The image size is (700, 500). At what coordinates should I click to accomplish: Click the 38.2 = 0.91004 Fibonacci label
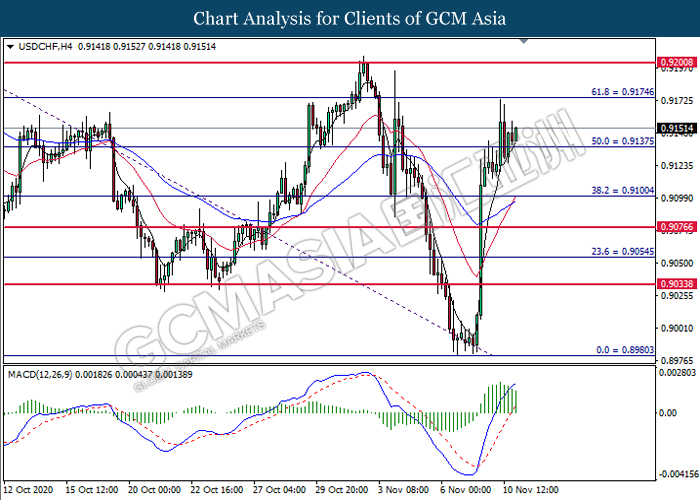623,191
